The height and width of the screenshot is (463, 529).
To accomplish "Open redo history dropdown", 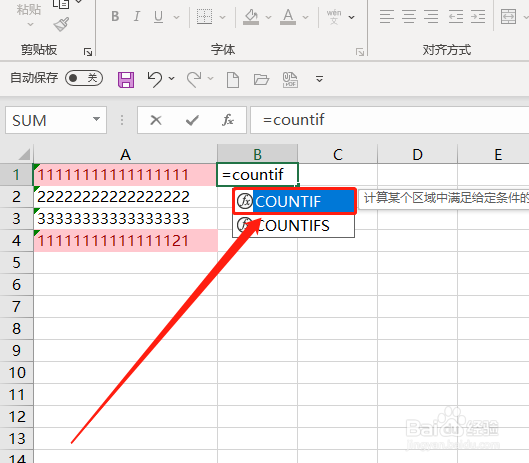I will (x=211, y=79).
